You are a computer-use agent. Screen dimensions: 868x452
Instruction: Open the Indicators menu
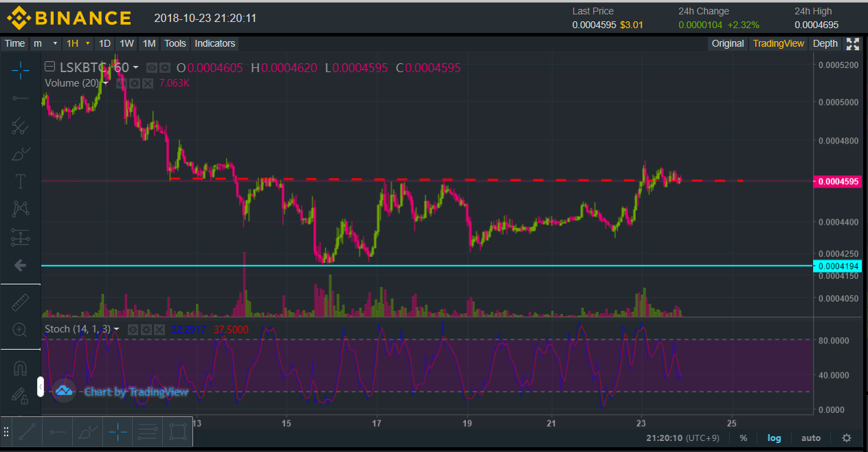[215, 43]
